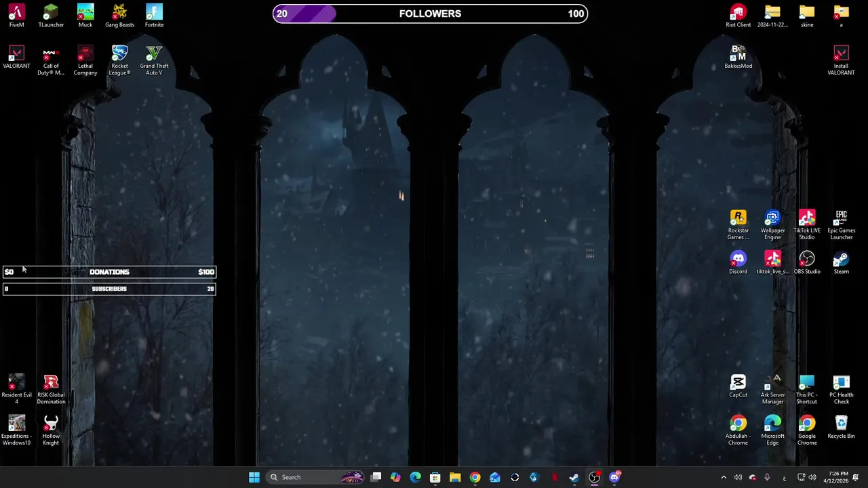Select the Epic Games Launcher icon
The image size is (868, 488).
point(841,226)
